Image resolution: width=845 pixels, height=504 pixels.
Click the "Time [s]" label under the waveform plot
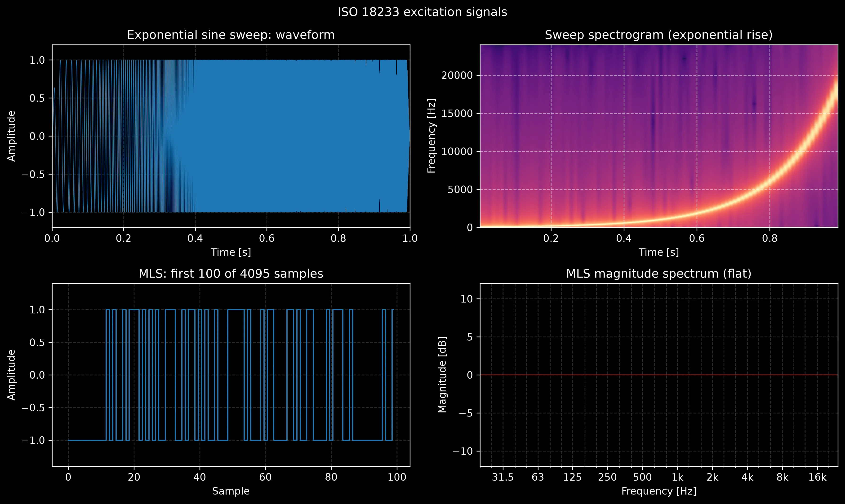click(x=231, y=252)
